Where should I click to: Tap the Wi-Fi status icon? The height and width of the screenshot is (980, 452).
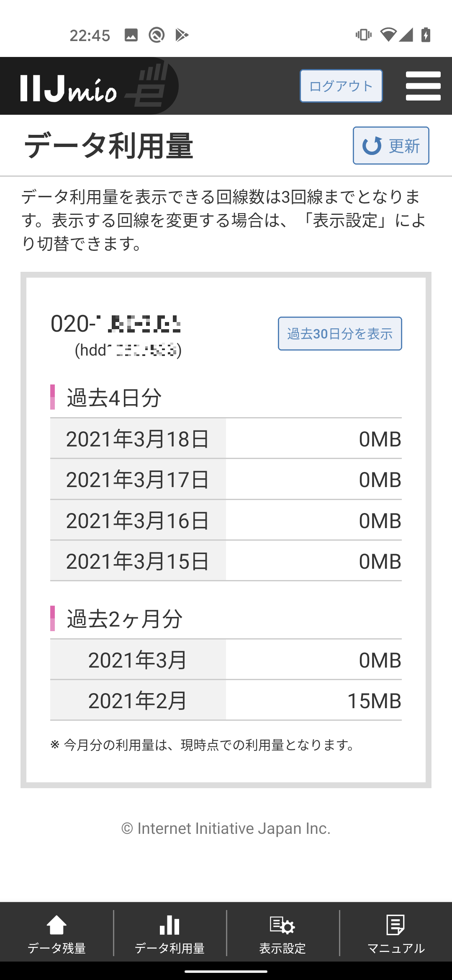click(x=388, y=35)
